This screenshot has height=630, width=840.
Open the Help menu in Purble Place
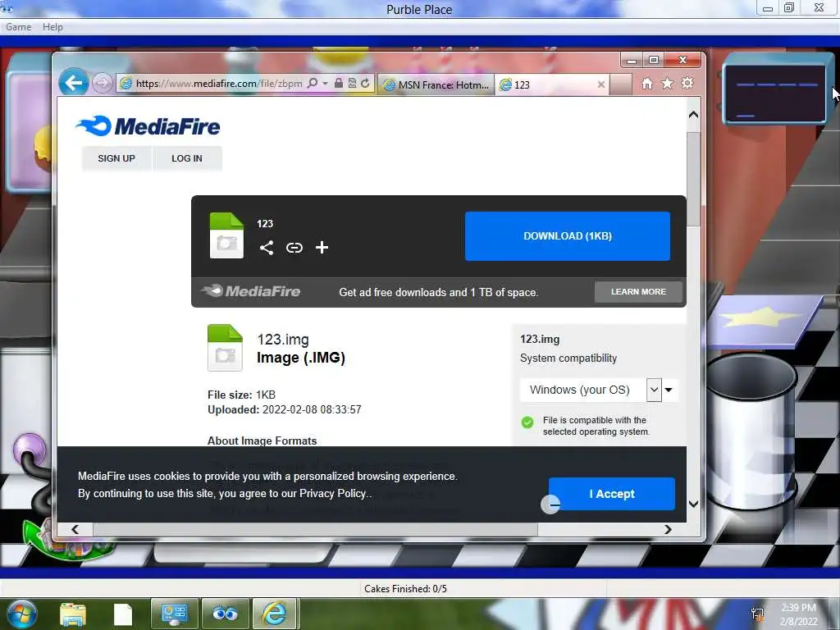pos(52,27)
